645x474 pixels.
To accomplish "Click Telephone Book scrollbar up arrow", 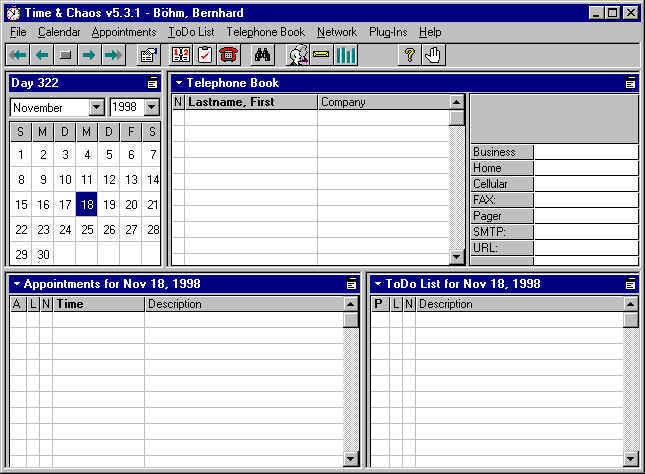I will click(x=457, y=102).
